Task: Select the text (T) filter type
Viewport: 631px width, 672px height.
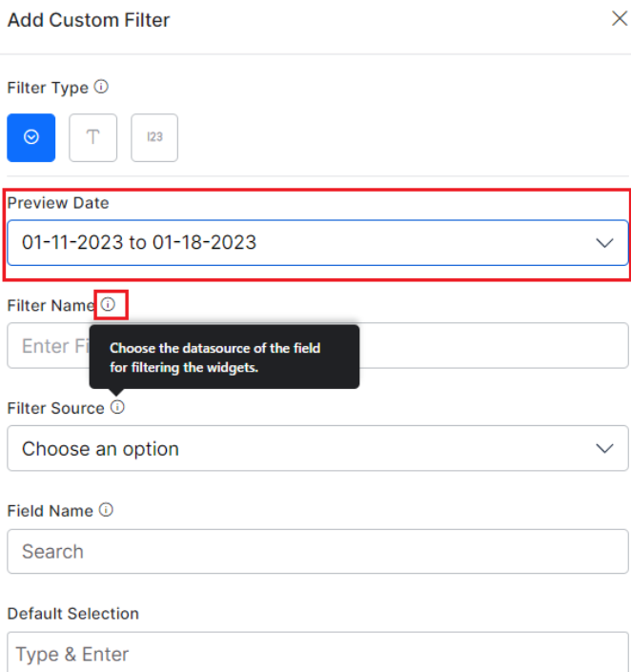Action: 92,137
